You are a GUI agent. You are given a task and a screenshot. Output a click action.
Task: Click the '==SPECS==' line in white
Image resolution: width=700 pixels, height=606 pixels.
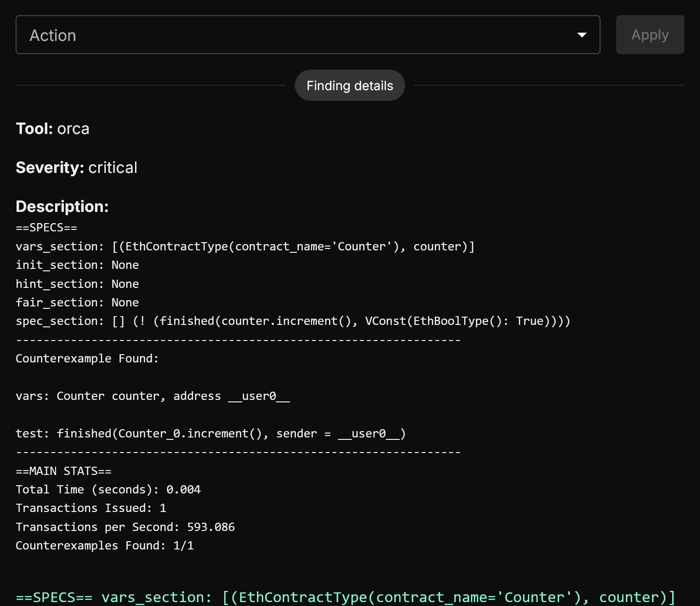click(x=46, y=227)
